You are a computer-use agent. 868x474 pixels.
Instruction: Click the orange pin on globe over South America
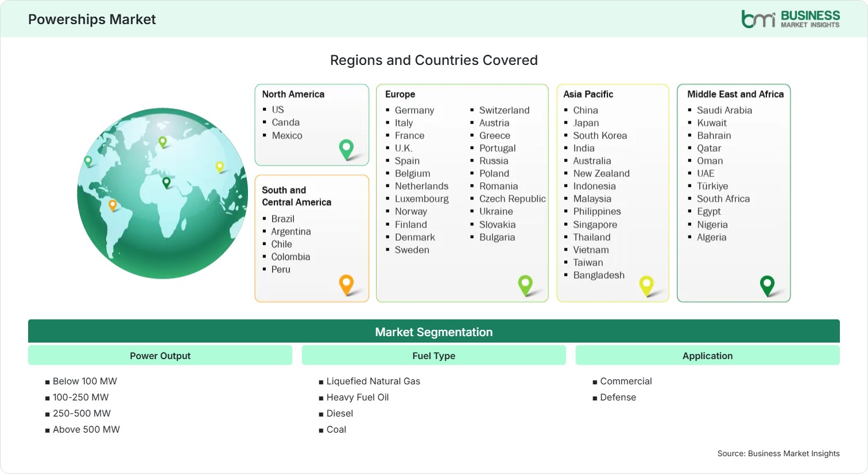113,205
